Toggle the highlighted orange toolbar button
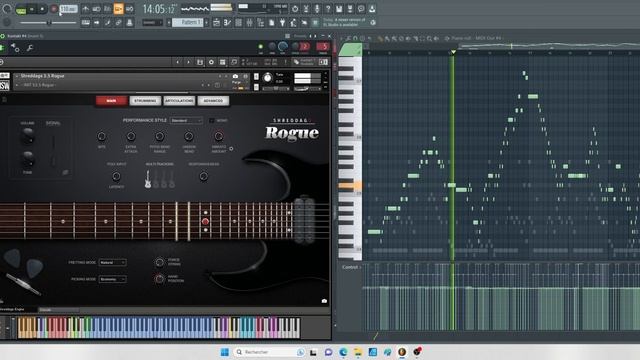Viewport: 640px width, 360px height. click(x=118, y=9)
